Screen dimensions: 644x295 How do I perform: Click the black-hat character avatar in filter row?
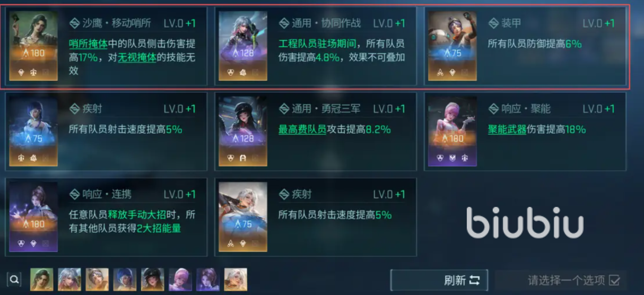pos(152,279)
